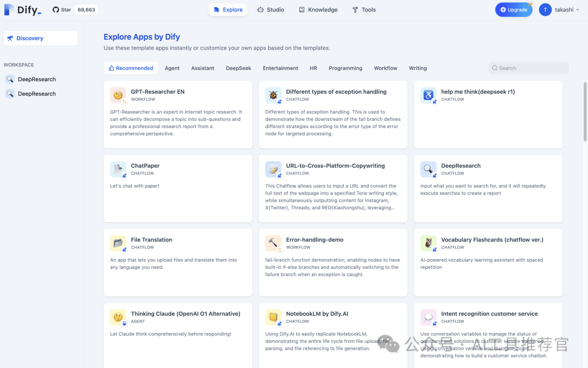Click the Tools hammer icon

click(355, 10)
